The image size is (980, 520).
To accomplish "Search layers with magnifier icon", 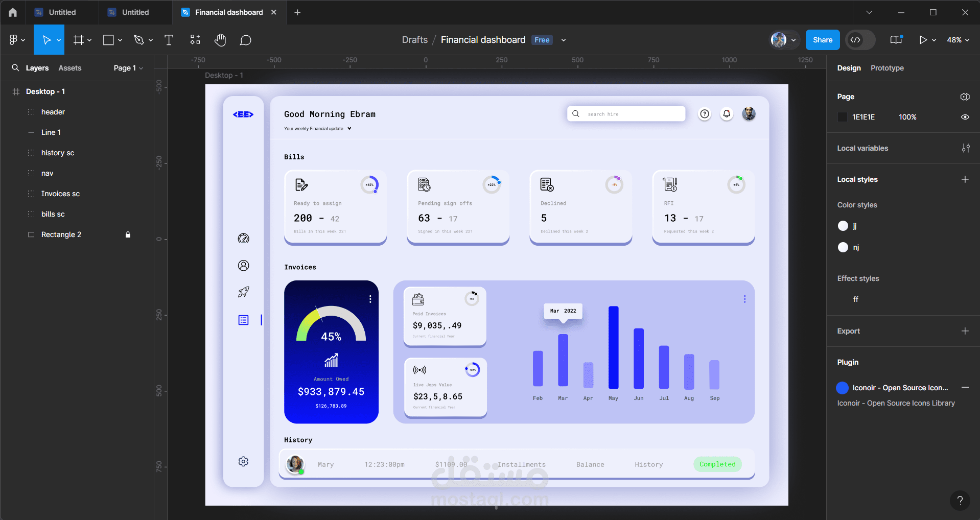I will tap(15, 67).
